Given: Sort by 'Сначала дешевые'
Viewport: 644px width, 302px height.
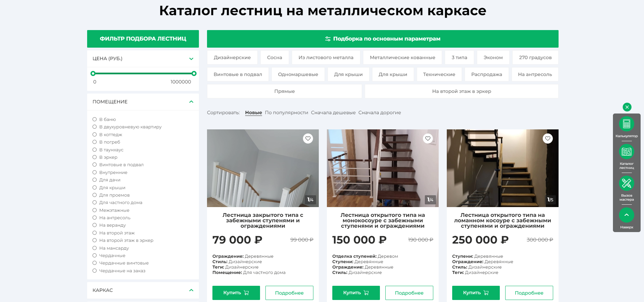Looking at the screenshot, I should [333, 112].
